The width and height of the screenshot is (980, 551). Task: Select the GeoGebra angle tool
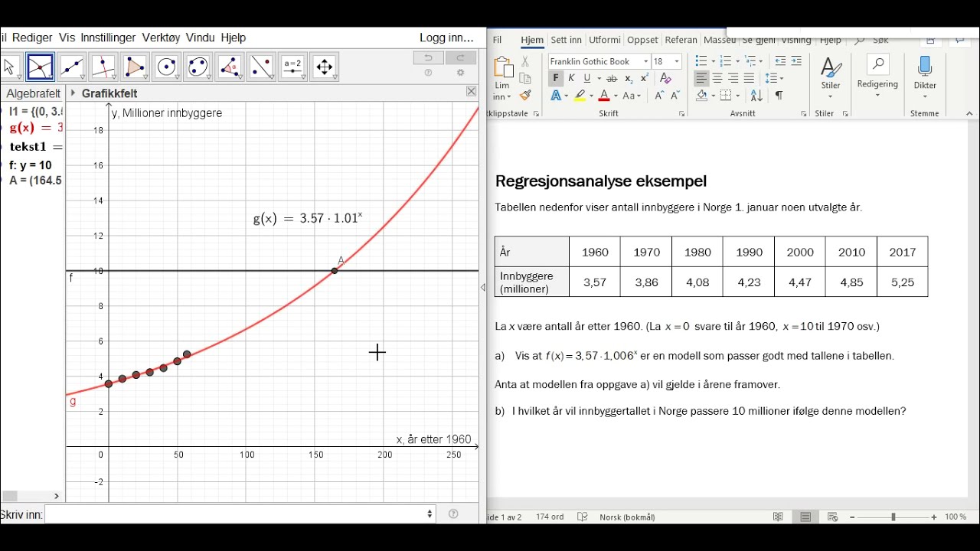click(x=230, y=67)
